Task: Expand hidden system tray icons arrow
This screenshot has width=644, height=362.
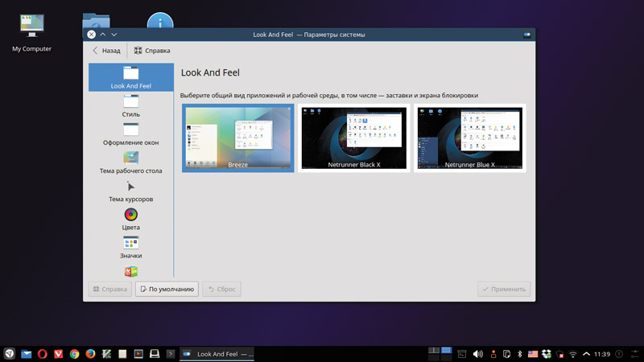Action: pyautogui.click(x=586, y=354)
